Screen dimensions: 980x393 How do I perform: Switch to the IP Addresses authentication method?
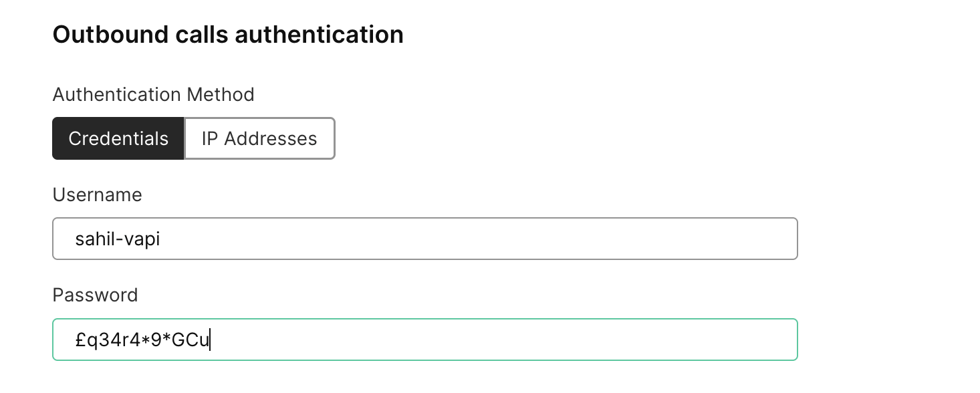[259, 138]
